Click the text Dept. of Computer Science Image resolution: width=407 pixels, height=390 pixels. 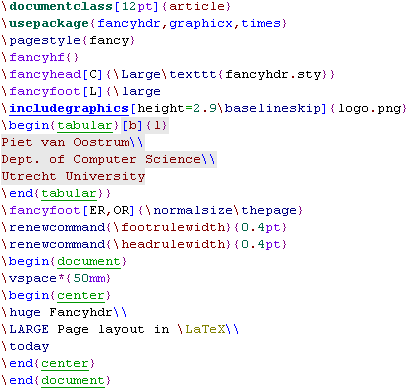click(101, 159)
